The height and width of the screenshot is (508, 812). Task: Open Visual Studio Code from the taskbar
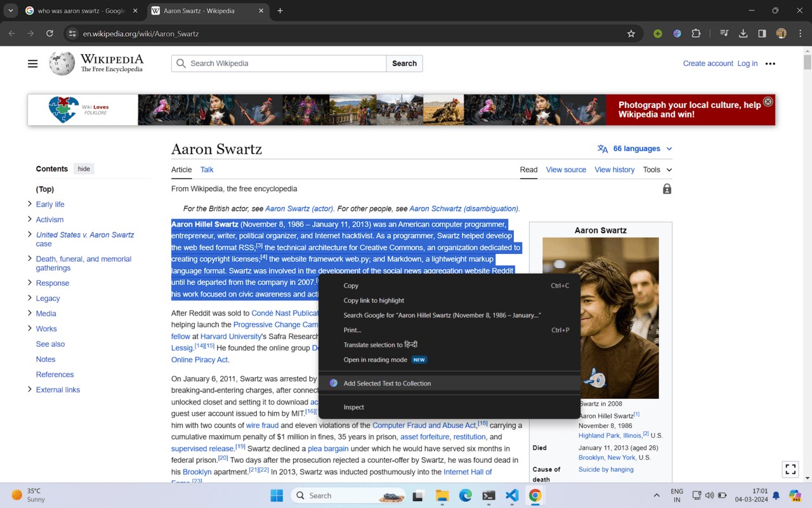click(x=512, y=495)
